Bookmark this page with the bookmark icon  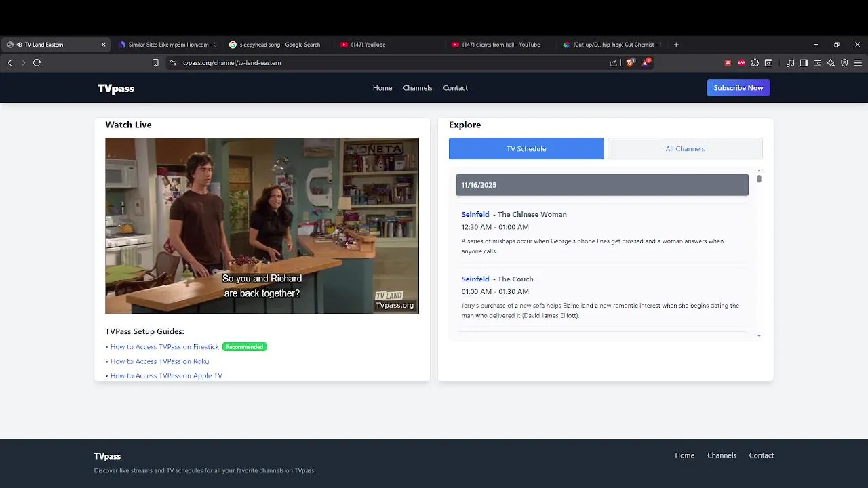click(155, 62)
